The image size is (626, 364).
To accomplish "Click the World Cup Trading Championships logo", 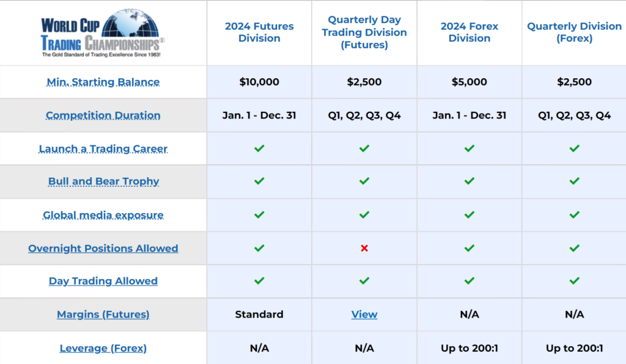I will tap(103, 33).
